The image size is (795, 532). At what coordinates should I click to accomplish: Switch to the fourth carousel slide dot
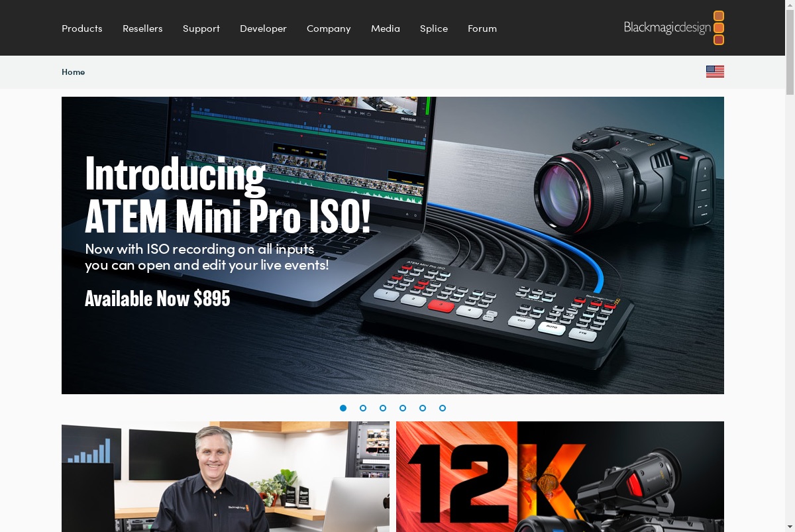pyautogui.click(x=403, y=408)
